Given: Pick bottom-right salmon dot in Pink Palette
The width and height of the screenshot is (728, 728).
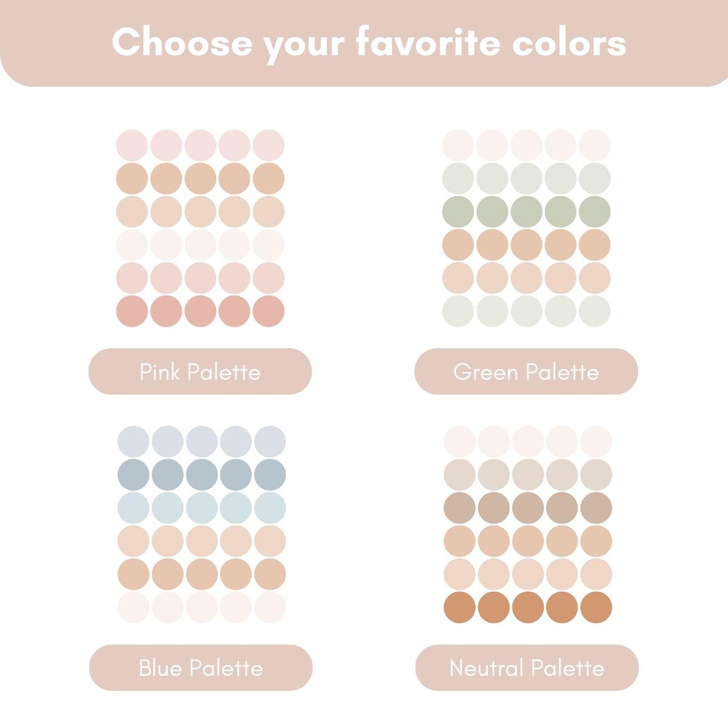Looking at the screenshot, I should coord(268,311).
